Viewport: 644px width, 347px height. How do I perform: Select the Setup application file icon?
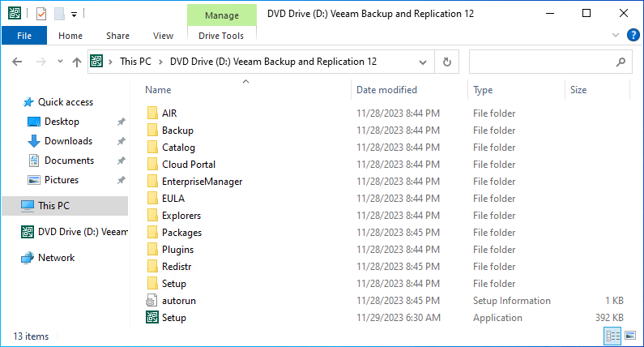tap(152, 317)
